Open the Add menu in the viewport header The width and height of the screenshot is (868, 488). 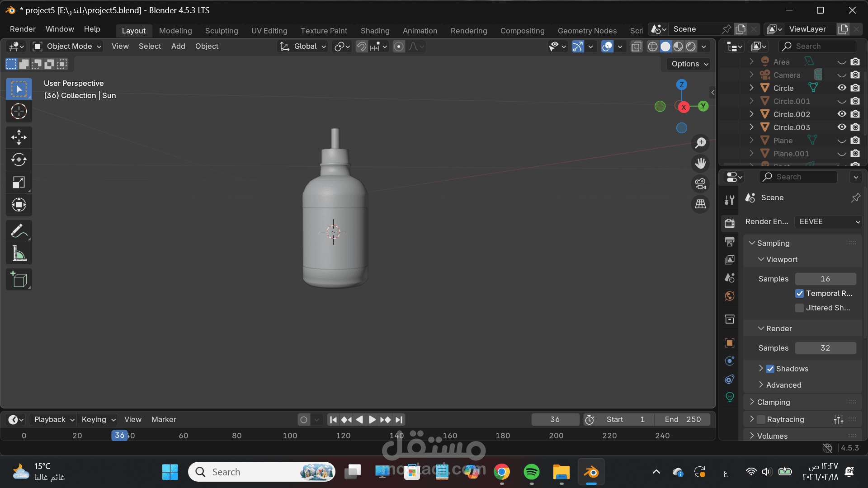[178, 46]
